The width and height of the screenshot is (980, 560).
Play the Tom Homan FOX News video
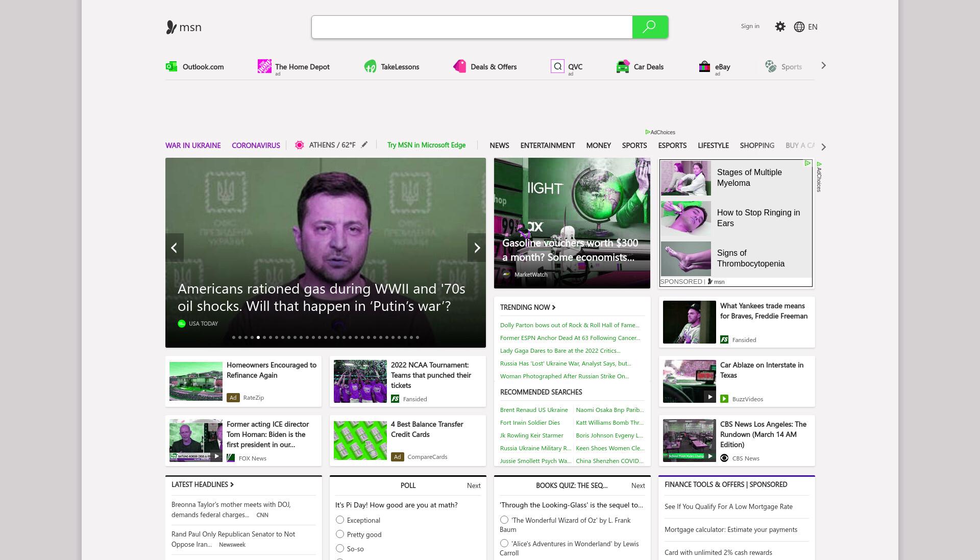coord(216,456)
